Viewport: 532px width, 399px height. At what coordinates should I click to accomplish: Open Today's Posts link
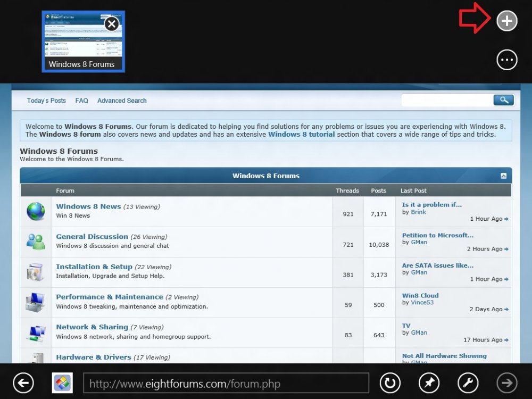[x=46, y=101]
